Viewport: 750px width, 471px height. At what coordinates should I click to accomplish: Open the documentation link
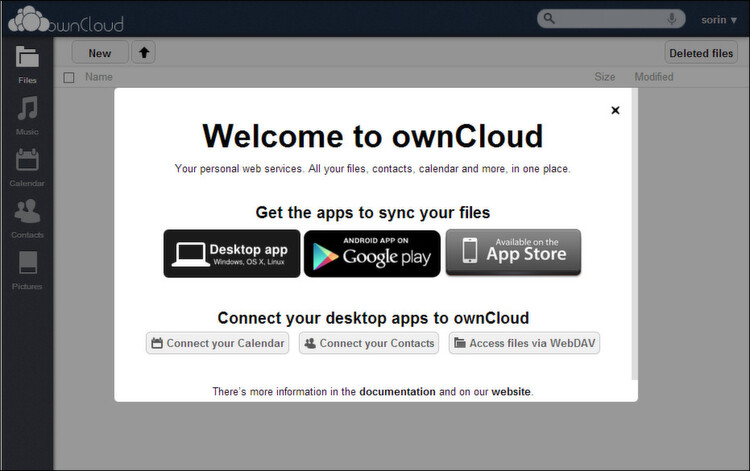[x=397, y=392]
